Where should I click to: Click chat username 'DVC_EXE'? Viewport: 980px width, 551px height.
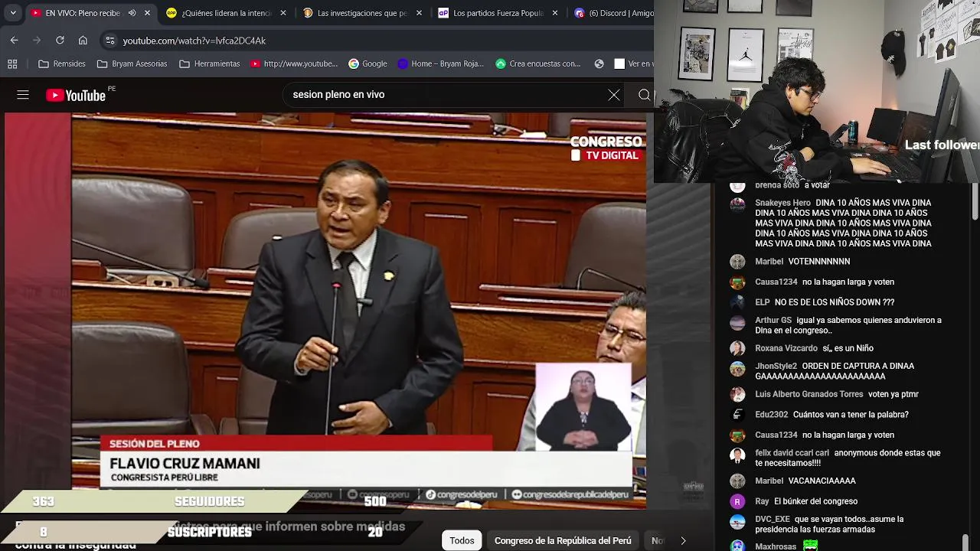point(772,520)
